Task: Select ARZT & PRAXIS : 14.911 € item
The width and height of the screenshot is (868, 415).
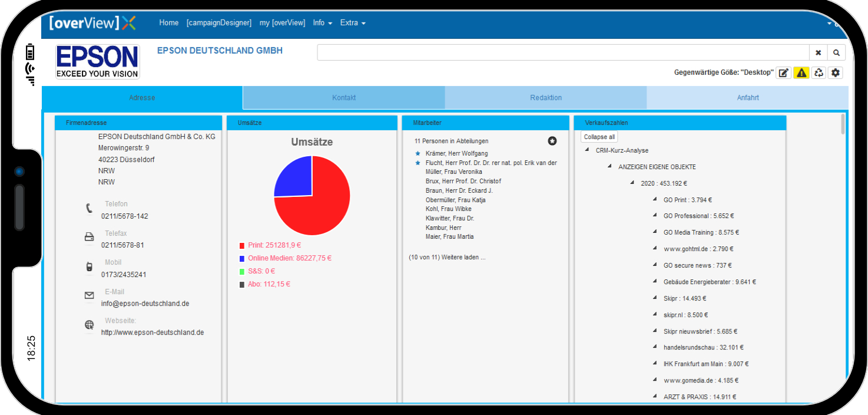Action: coord(700,397)
